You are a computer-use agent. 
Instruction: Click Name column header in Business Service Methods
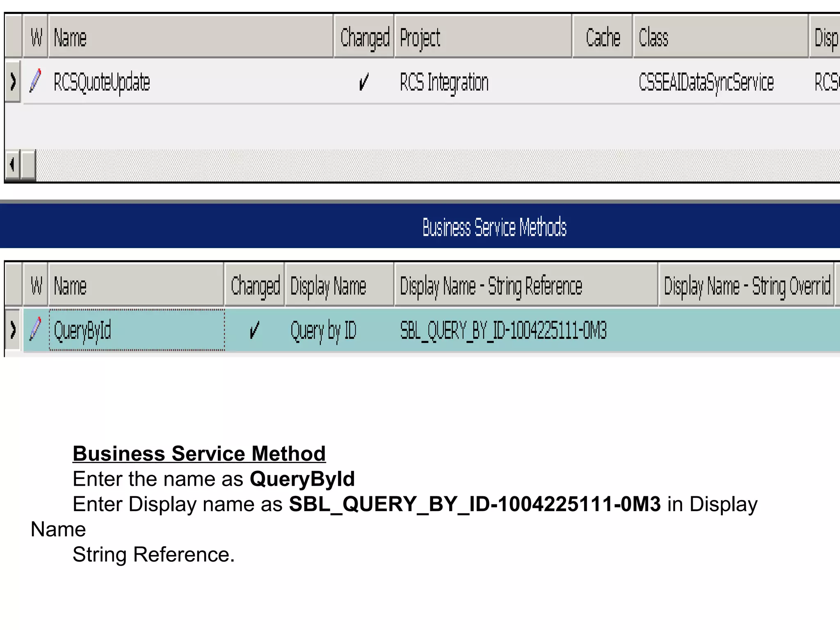point(136,285)
